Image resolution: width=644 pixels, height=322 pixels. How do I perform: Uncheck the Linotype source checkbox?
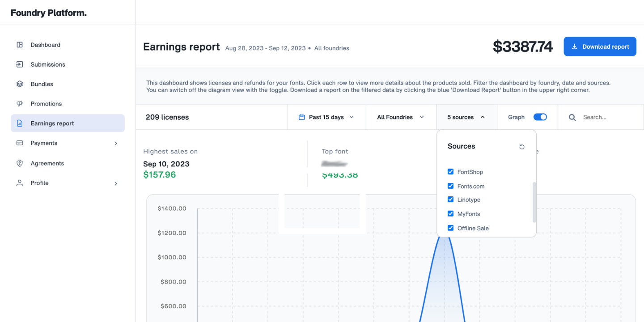[451, 199]
